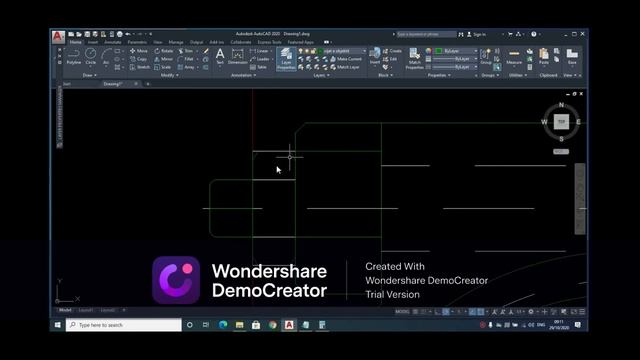Click the Group tool
The width and height of the screenshot is (640, 360).
click(486, 56)
